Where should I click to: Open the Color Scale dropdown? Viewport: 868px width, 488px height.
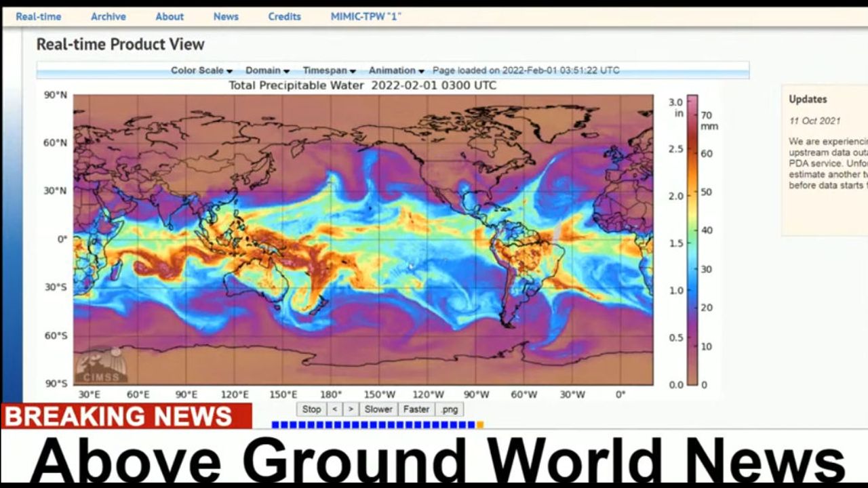(x=201, y=70)
